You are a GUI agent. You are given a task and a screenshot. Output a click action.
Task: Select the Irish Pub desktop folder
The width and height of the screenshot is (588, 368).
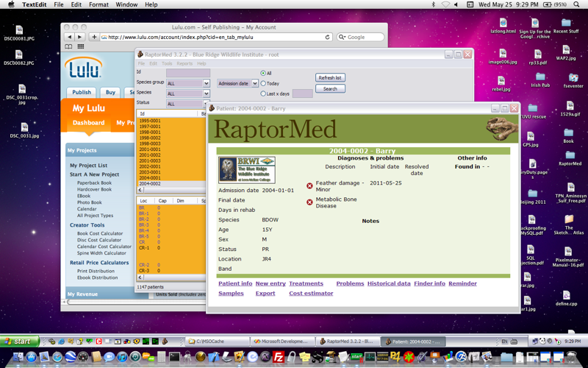[x=540, y=80]
